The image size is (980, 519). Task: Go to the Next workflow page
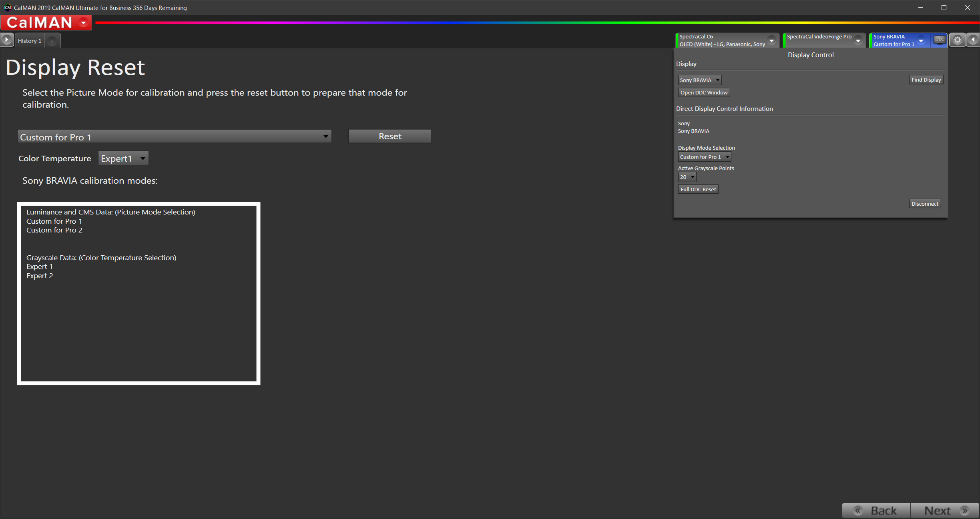[945, 511]
